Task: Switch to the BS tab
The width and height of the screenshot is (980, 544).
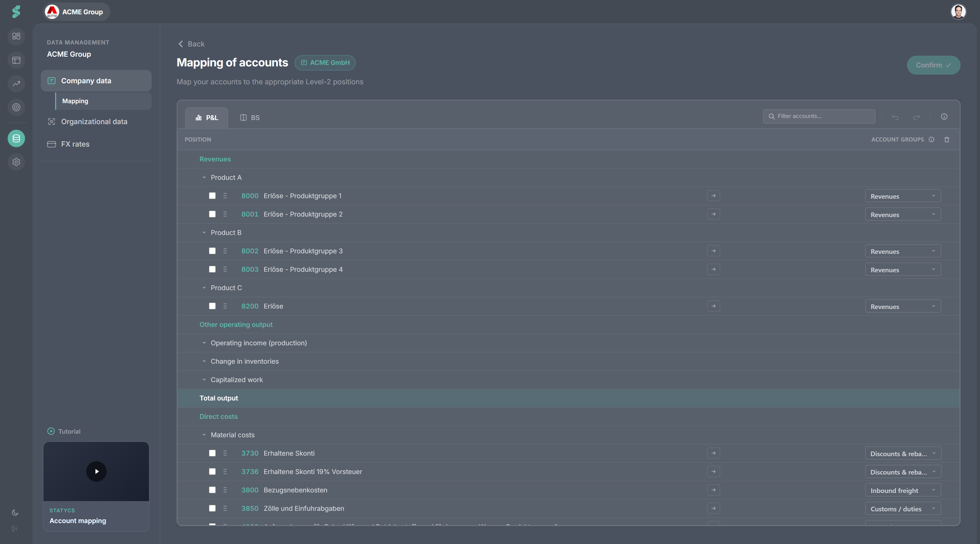Action: click(250, 117)
